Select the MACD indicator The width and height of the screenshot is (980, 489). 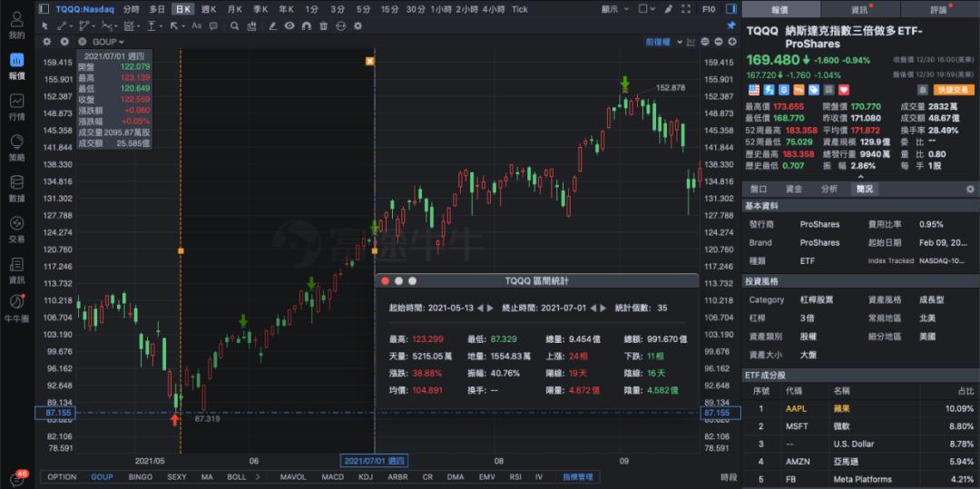pyautogui.click(x=332, y=477)
